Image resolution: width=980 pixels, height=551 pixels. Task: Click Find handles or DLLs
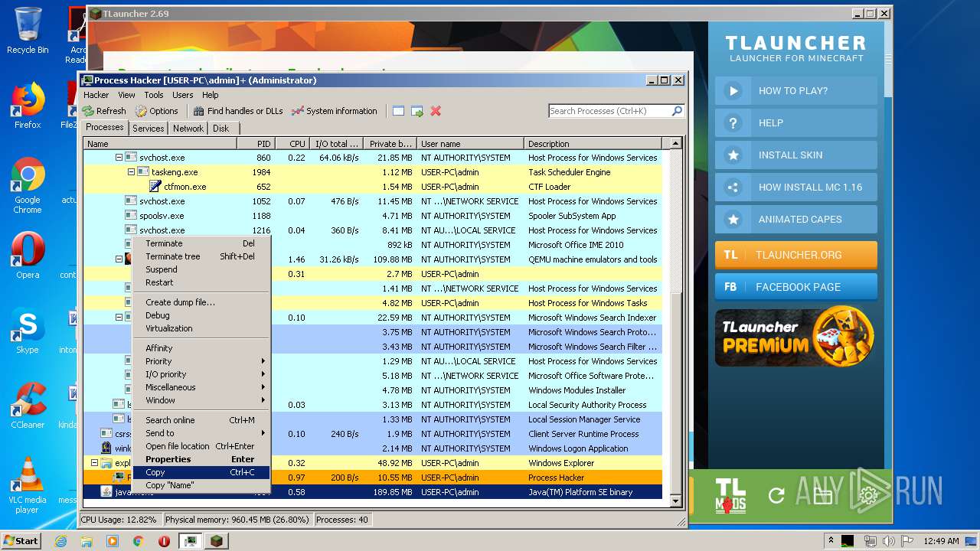tap(237, 111)
